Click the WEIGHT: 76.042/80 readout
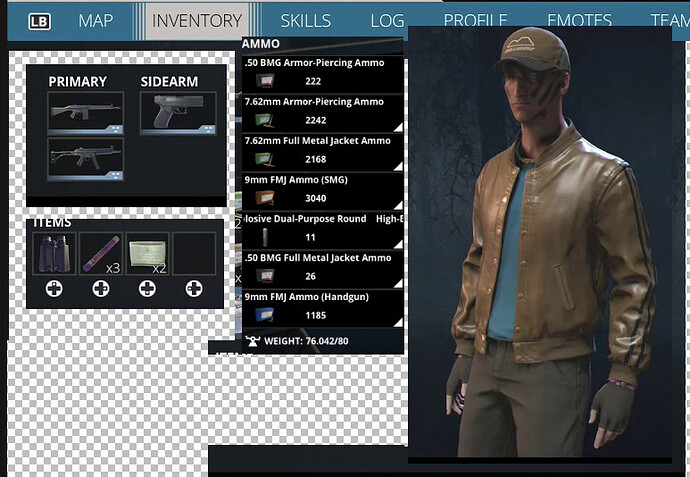 (306, 341)
